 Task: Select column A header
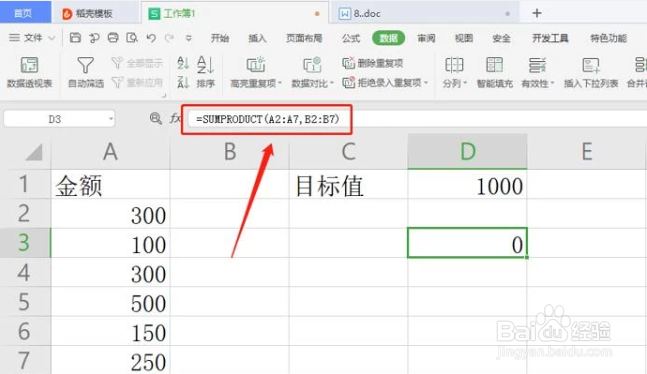110,151
